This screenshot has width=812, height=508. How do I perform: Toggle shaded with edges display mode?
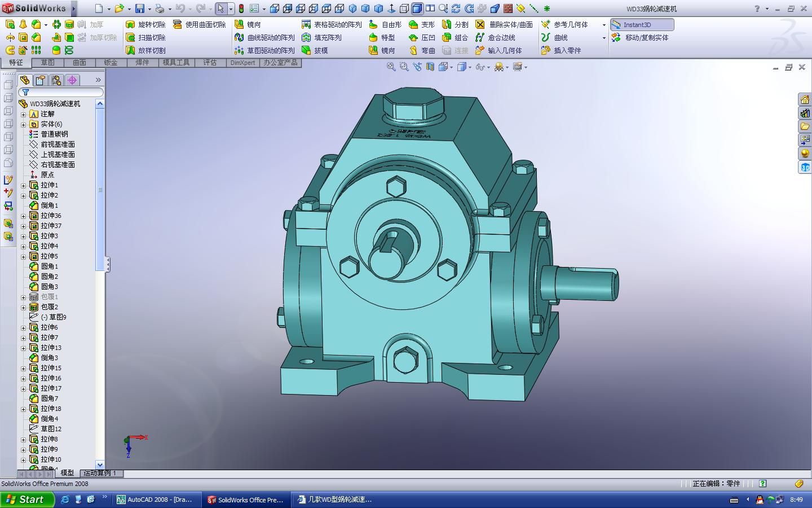(x=417, y=8)
